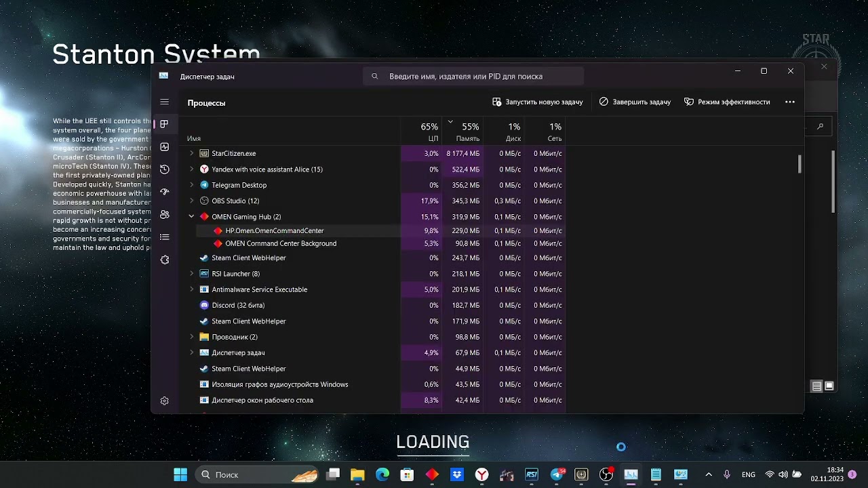Open the Performance page icon in sidebar
Viewport: 868px width, 488px height.
tap(164, 147)
